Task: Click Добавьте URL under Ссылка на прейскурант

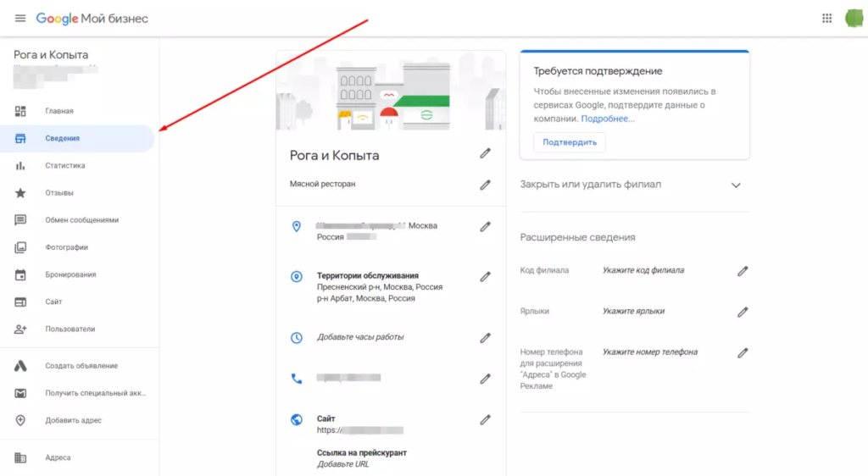Action: click(342, 464)
